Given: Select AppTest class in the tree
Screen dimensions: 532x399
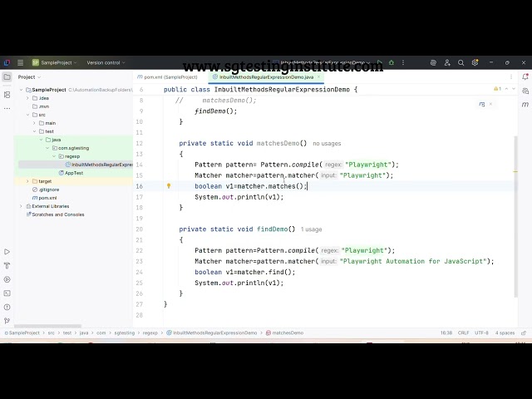Looking at the screenshot, I should click(x=71, y=173).
